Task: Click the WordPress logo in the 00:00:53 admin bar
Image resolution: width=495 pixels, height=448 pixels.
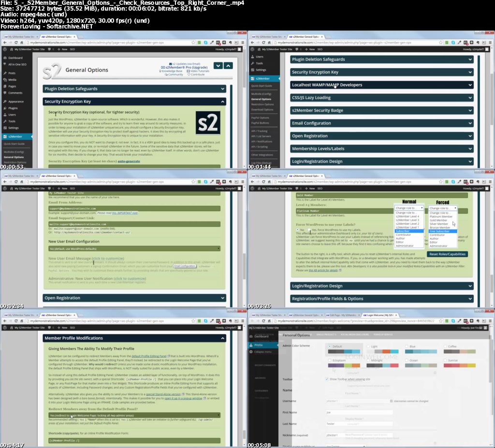Action: point(5,49)
